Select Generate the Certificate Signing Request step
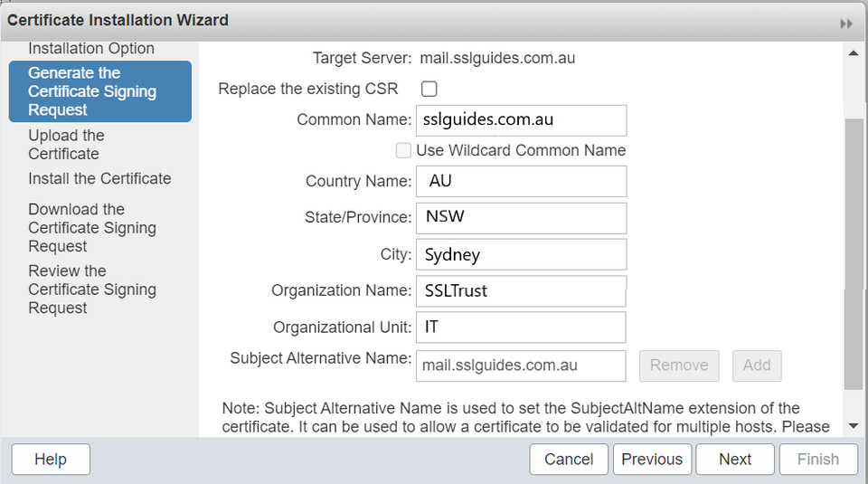Image resolution: width=868 pixels, height=484 pixels. [99, 91]
